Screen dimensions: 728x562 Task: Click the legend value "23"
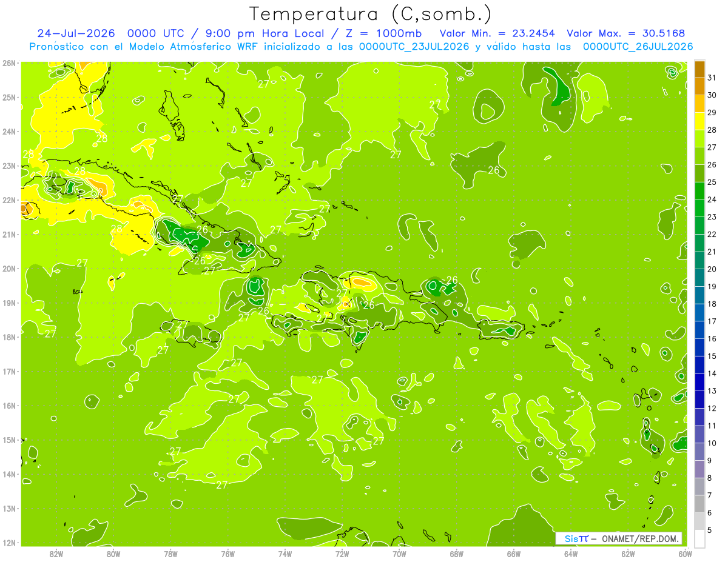[712, 216]
